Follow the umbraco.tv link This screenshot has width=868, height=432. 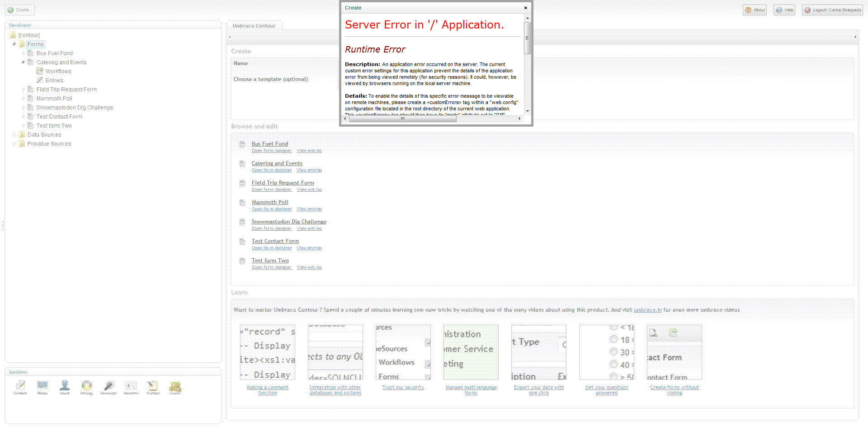coord(648,310)
